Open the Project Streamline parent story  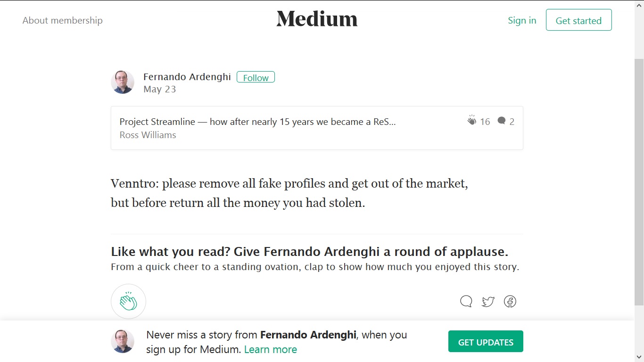tap(257, 122)
